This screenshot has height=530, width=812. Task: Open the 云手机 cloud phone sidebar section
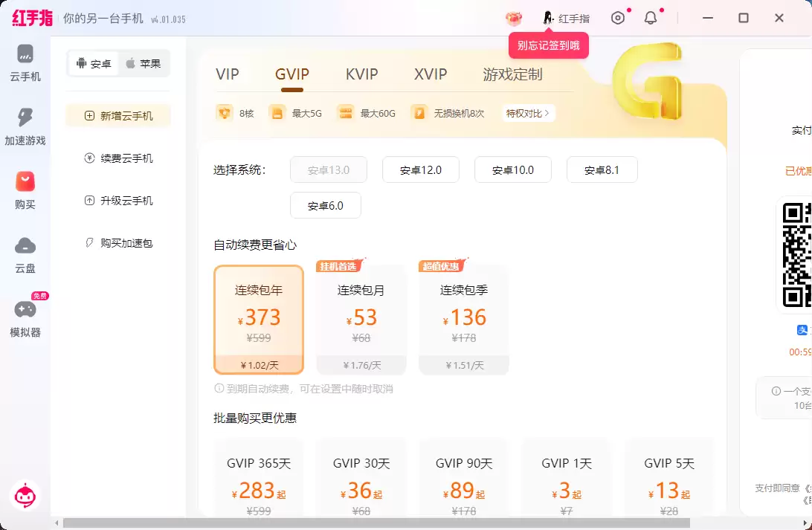click(25, 63)
